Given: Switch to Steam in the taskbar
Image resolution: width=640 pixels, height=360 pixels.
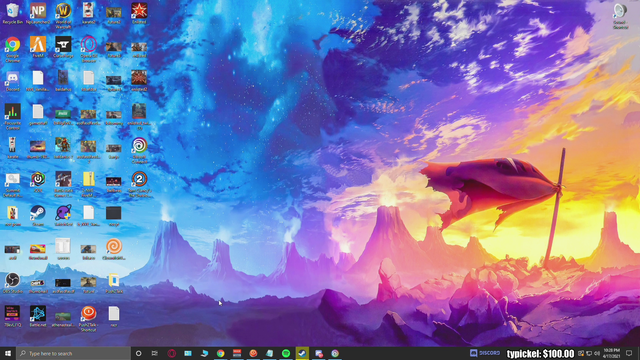Looking at the screenshot, I should [x=302, y=353].
